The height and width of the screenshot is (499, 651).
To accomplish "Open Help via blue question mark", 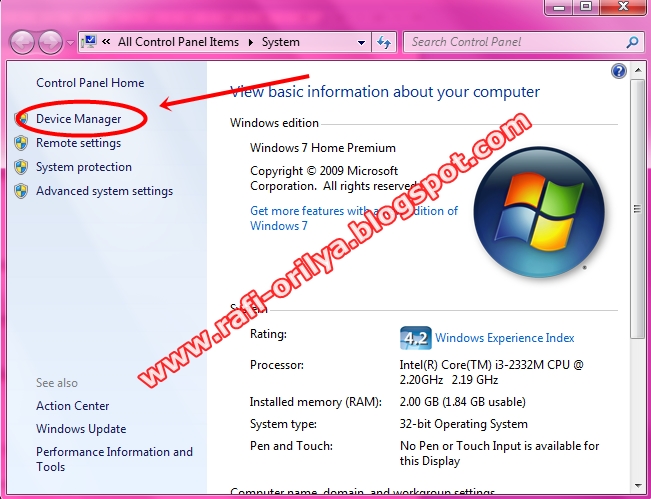I will [x=619, y=71].
